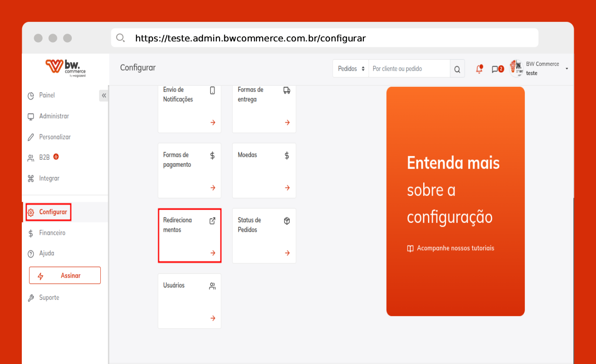Open the Acompanhe nossos tutoriais link
The height and width of the screenshot is (364, 596).
click(x=455, y=248)
